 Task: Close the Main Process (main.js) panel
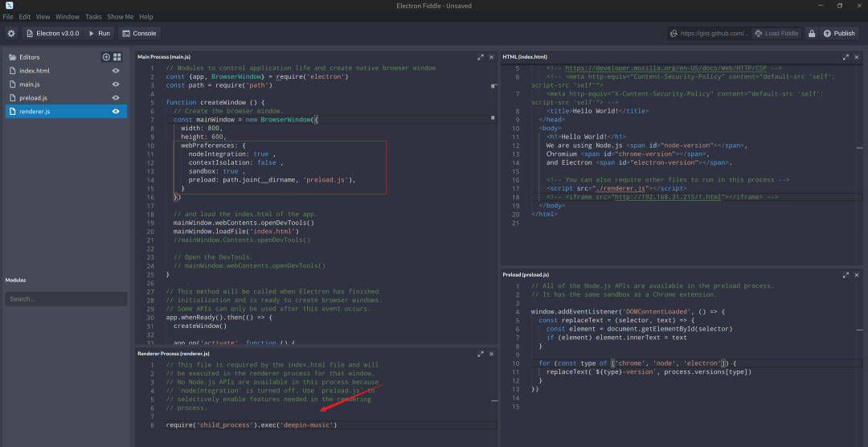point(491,57)
